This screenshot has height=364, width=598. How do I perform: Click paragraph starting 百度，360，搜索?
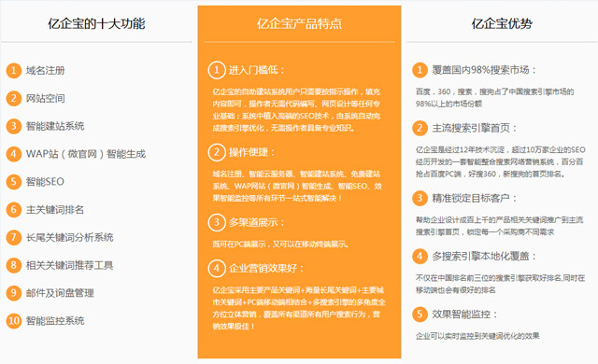(494, 97)
